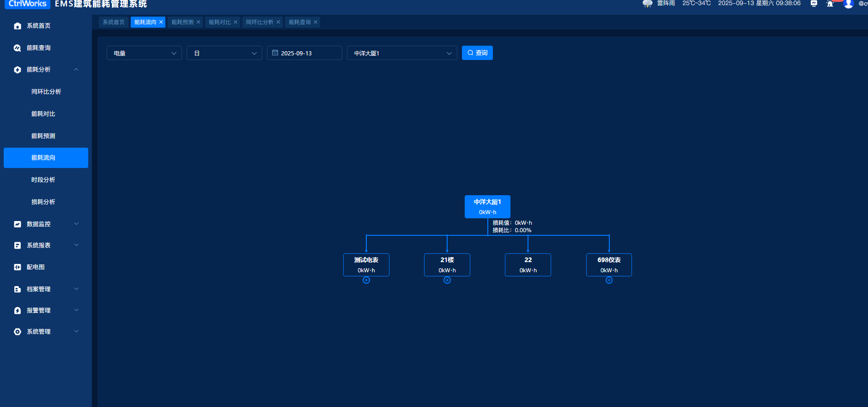This screenshot has width=868, height=407.
Task: Switch to the 能耗对比 tab
Action: point(219,22)
